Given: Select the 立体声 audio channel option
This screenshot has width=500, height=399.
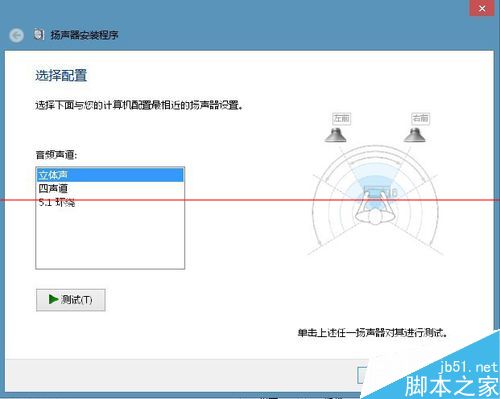Looking at the screenshot, I should pyautogui.click(x=110, y=175).
